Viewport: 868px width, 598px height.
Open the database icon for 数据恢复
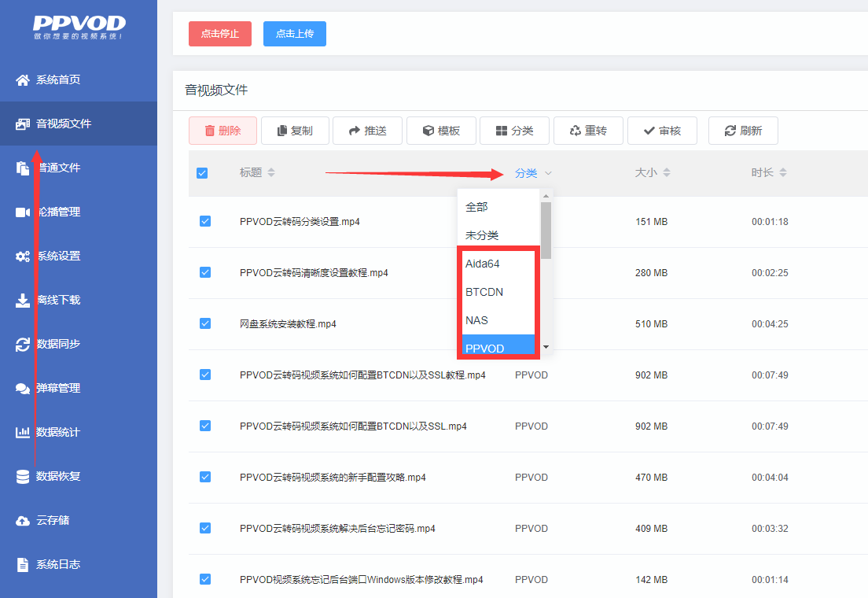click(23, 476)
